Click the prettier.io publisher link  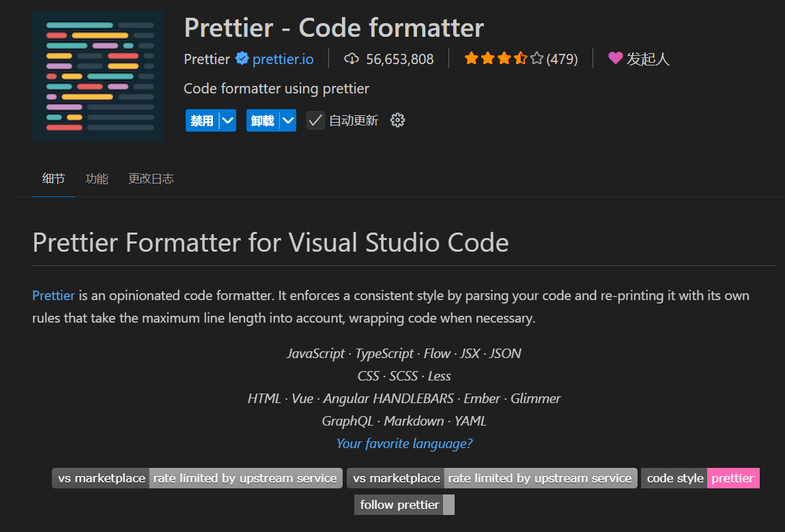pos(283,59)
